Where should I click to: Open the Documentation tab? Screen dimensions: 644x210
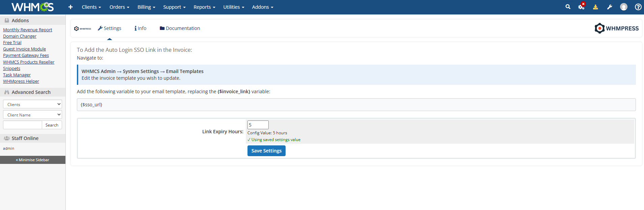180,28
